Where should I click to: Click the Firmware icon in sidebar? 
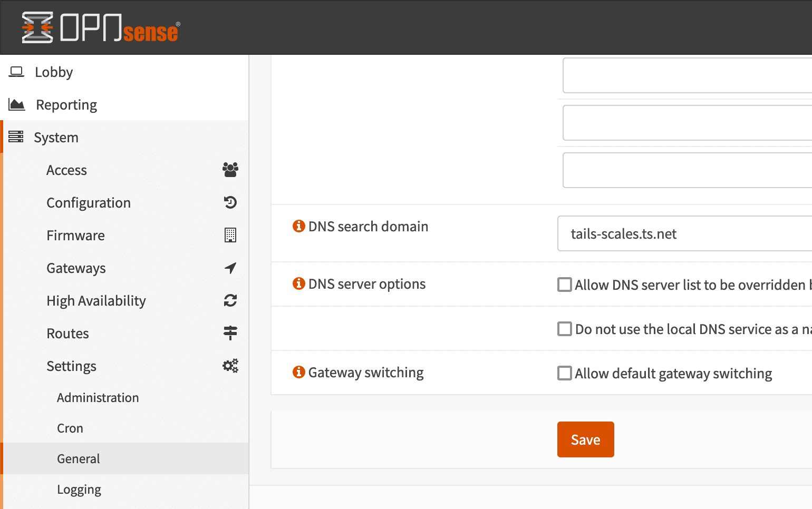230,235
